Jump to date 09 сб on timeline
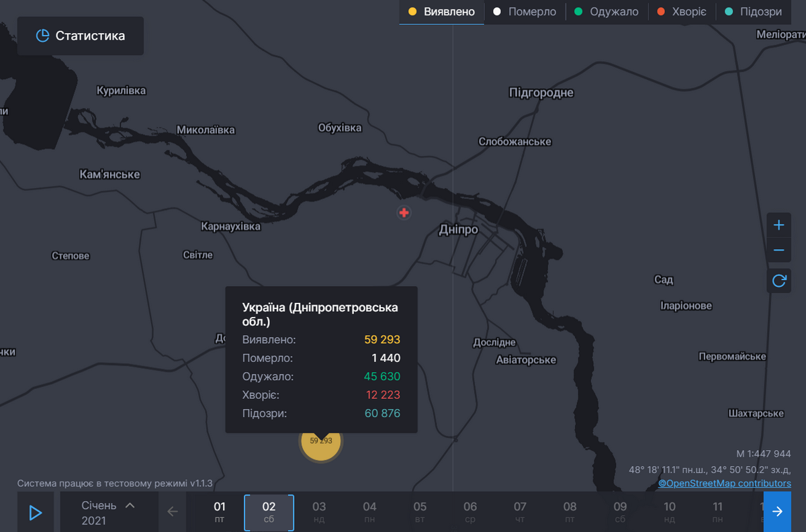Screen dimensions: 806x532 click(620, 512)
